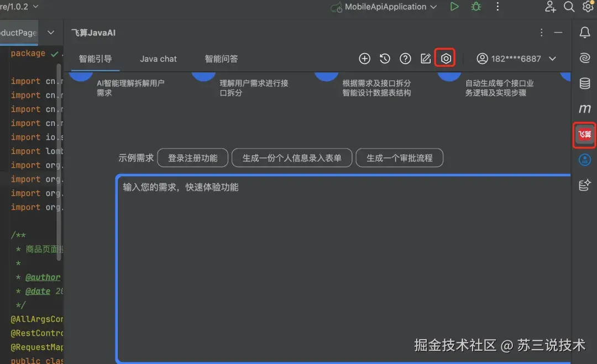Expand the 182****6887 account dropdown
This screenshot has height=364, width=597.
(x=516, y=59)
